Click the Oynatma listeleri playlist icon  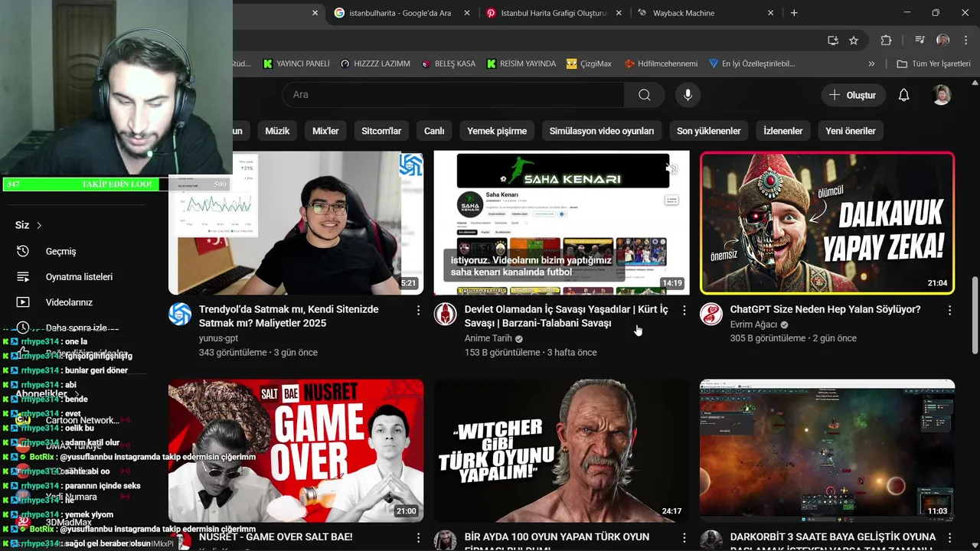pos(23,277)
